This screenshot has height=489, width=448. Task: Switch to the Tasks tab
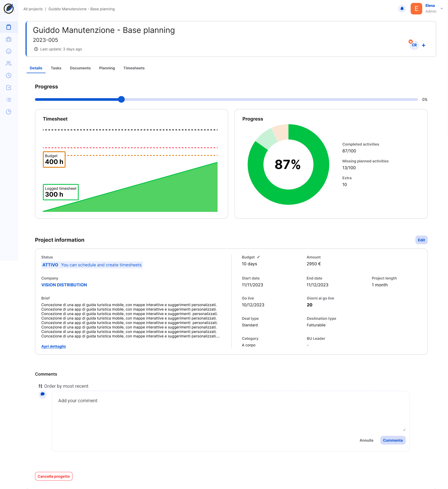[x=56, y=68]
